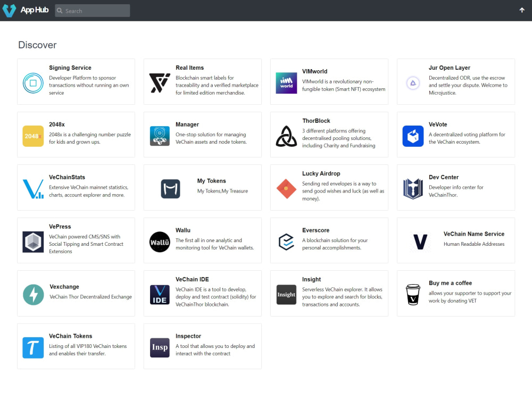The height and width of the screenshot is (399, 532).
Task: Click the VePress title
Action: (60, 226)
